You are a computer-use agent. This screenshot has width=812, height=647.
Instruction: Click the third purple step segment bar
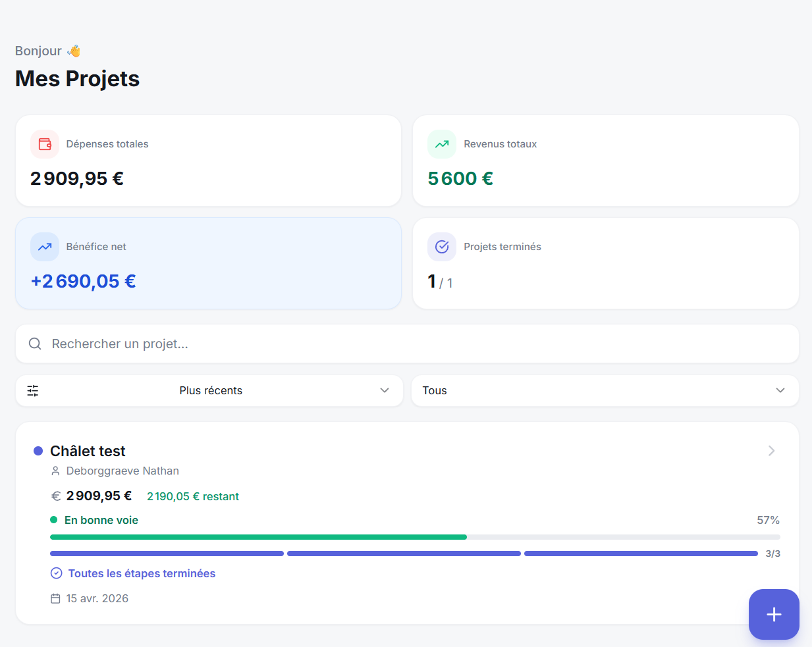tap(641, 554)
